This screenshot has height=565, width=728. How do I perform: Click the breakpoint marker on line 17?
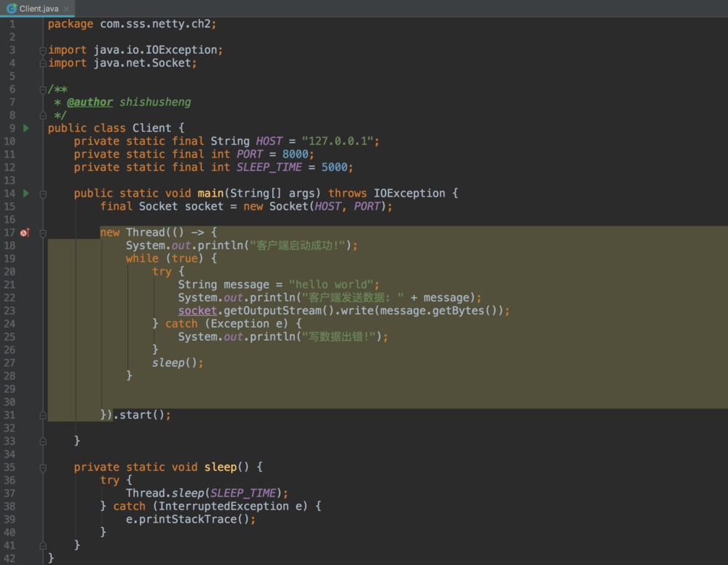(25, 232)
